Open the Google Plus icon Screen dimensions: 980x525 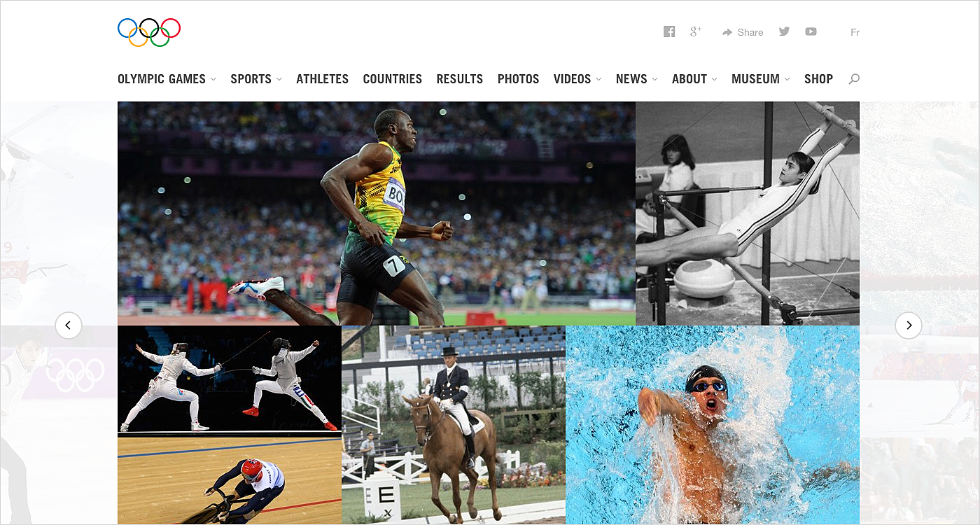pyautogui.click(x=695, y=31)
